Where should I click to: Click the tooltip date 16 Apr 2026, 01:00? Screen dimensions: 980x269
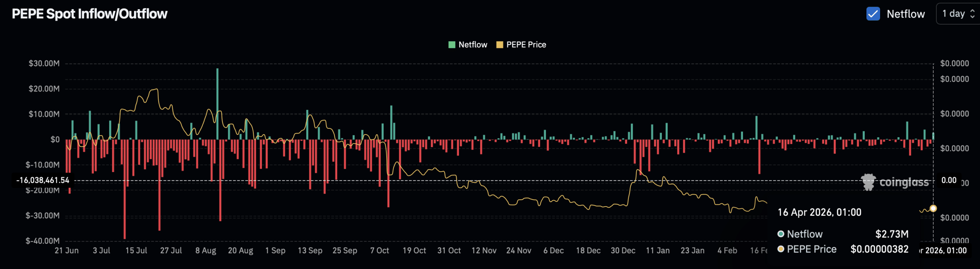pos(819,213)
